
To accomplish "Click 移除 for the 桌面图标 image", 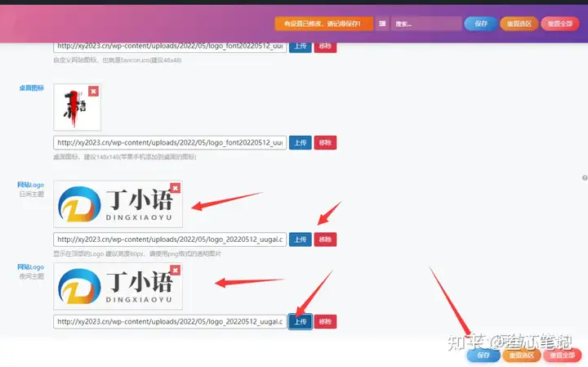I will point(325,142).
